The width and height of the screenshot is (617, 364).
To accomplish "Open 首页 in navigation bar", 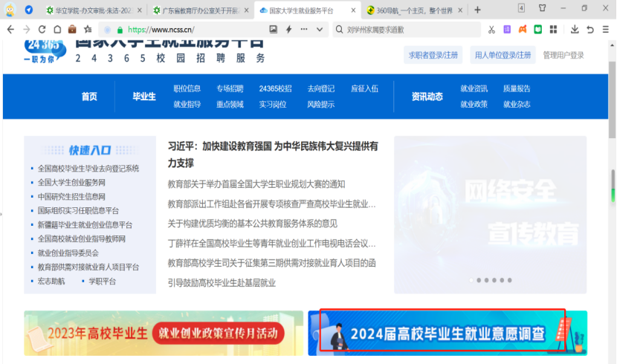I will click(89, 97).
